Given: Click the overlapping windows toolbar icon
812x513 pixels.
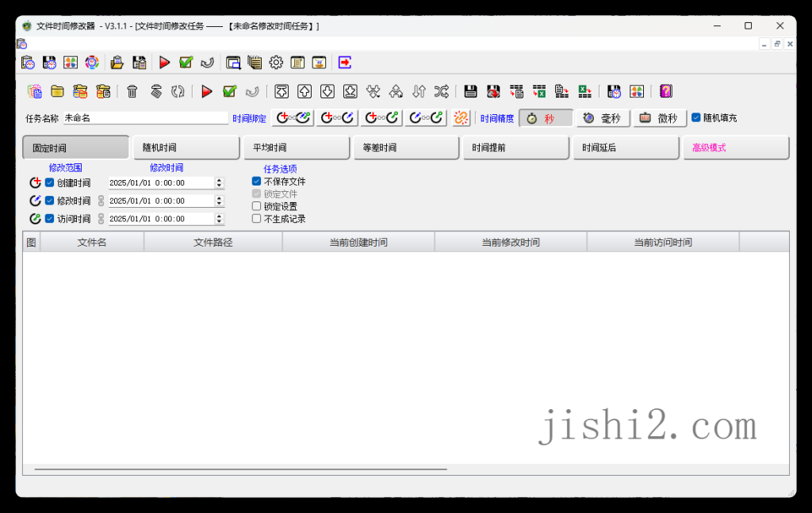Looking at the screenshot, I should [233, 63].
